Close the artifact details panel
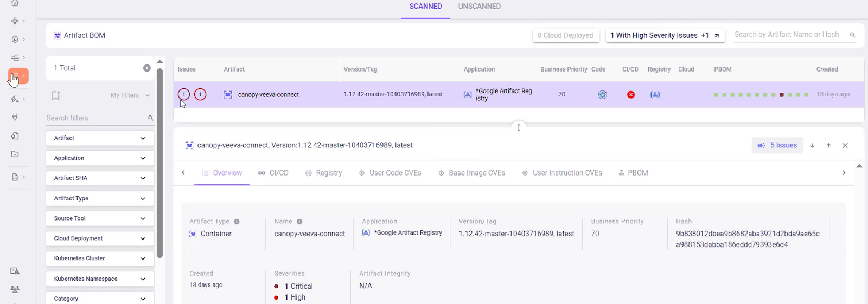This screenshot has width=868, height=304. 845,145
